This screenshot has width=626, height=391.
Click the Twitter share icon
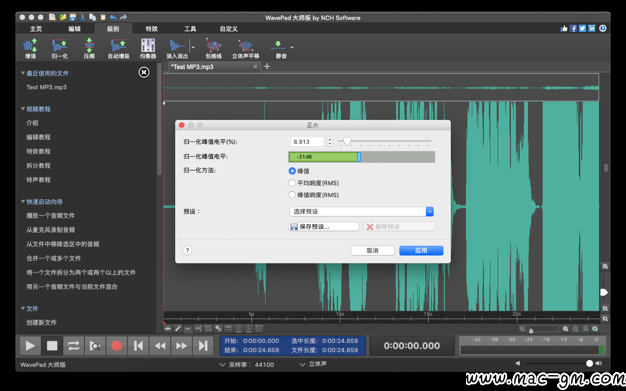click(582, 28)
